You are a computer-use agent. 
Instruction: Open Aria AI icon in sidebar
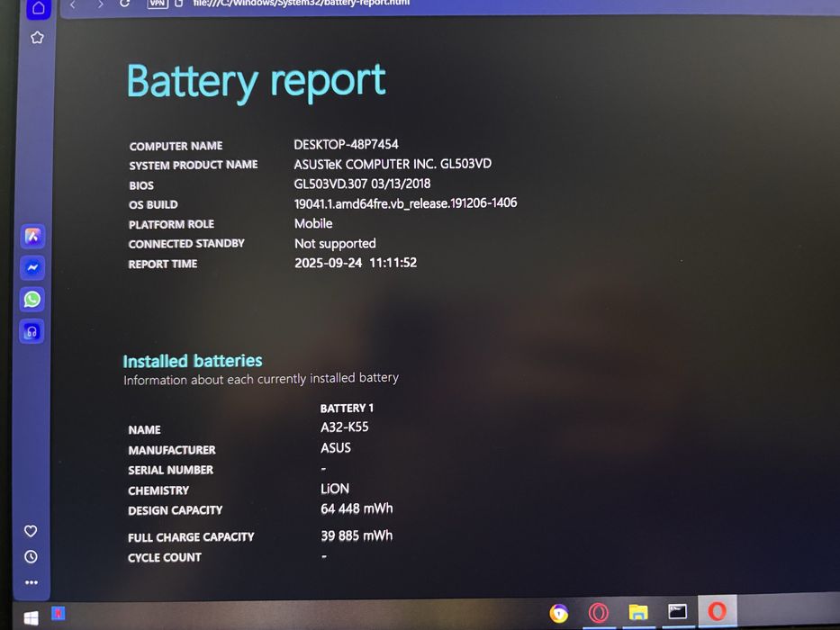coord(32,236)
